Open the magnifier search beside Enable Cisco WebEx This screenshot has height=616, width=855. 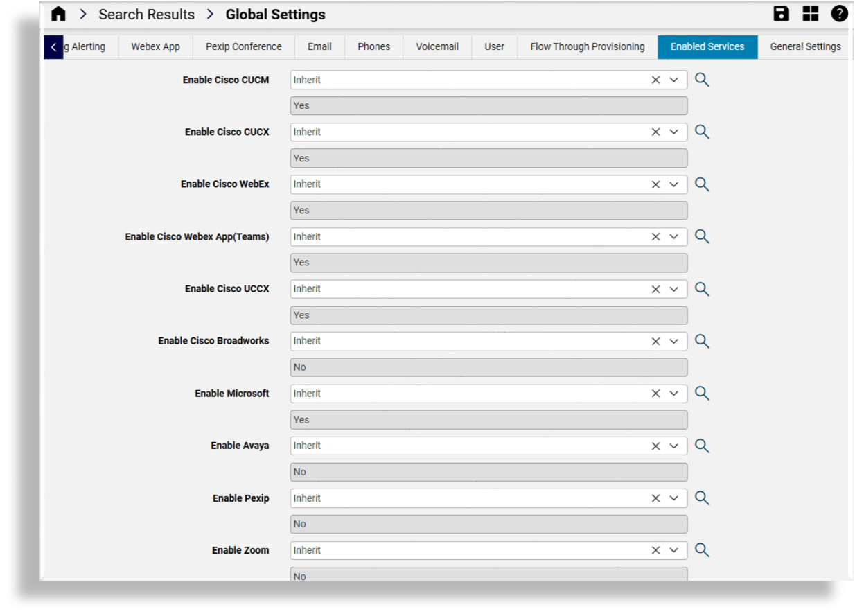click(x=702, y=184)
